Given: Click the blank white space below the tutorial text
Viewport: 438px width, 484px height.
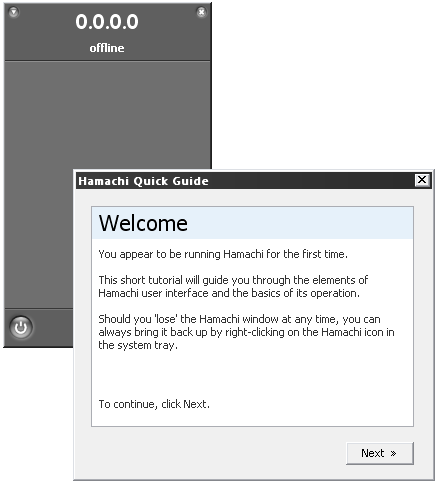Looking at the screenshot, I should [x=252, y=373].
